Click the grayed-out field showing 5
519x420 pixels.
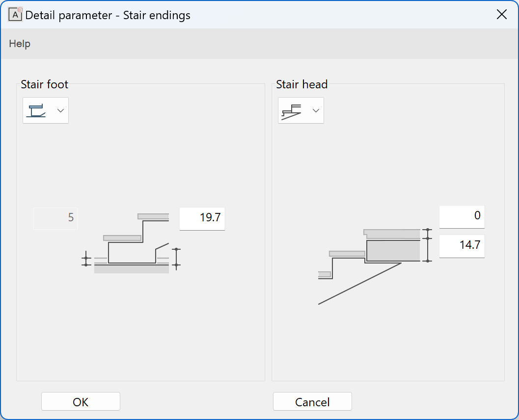[x=55, y=219]
